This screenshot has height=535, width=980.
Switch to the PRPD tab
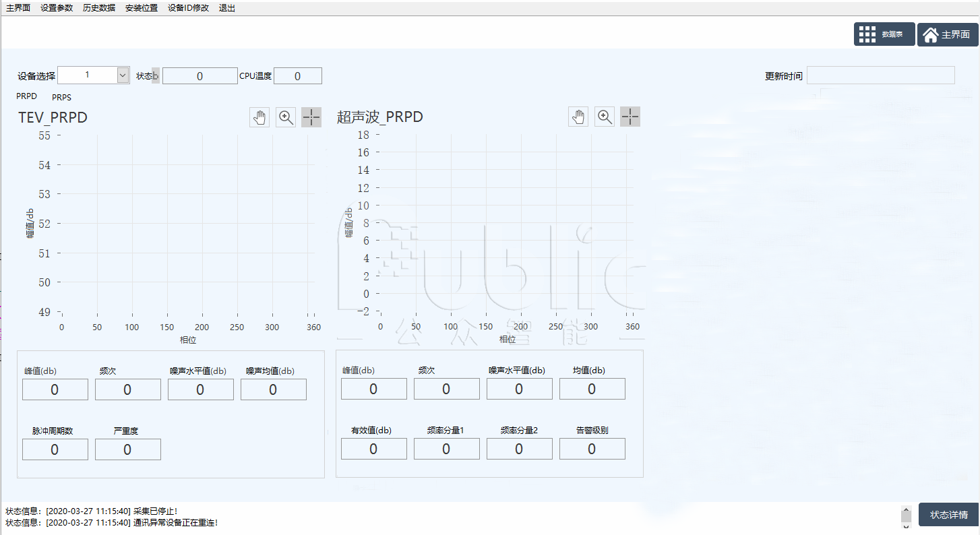(26, 96)
